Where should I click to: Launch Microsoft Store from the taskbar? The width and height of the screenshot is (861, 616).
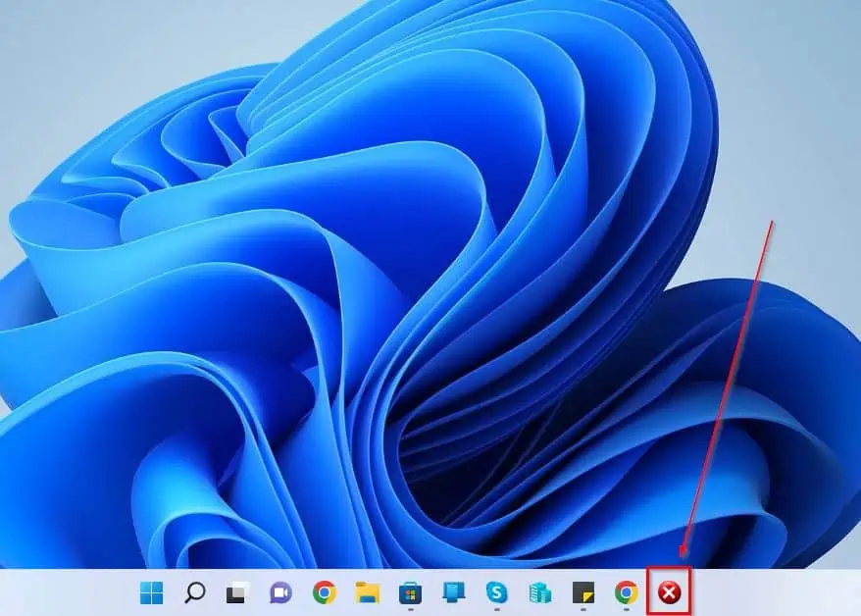410,592
